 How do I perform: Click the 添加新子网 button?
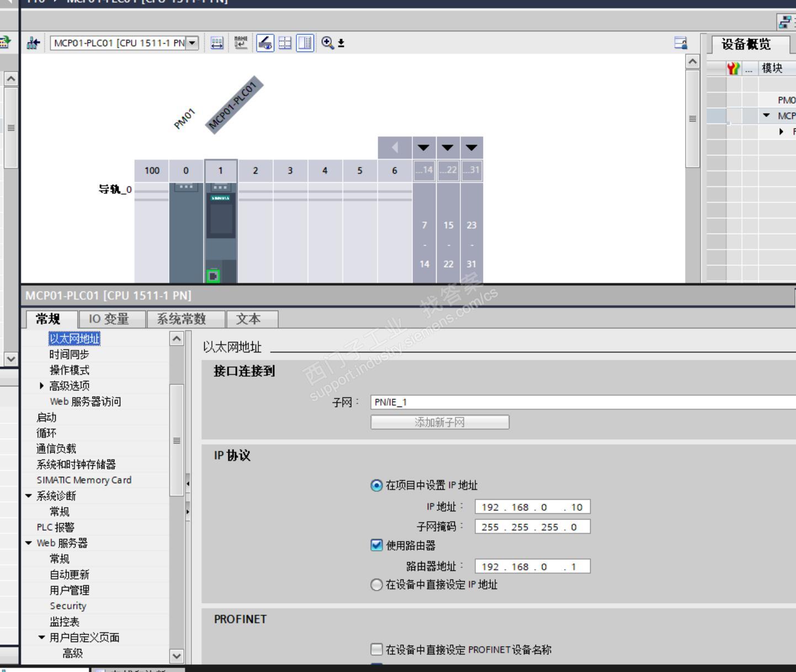click(440, 422)
